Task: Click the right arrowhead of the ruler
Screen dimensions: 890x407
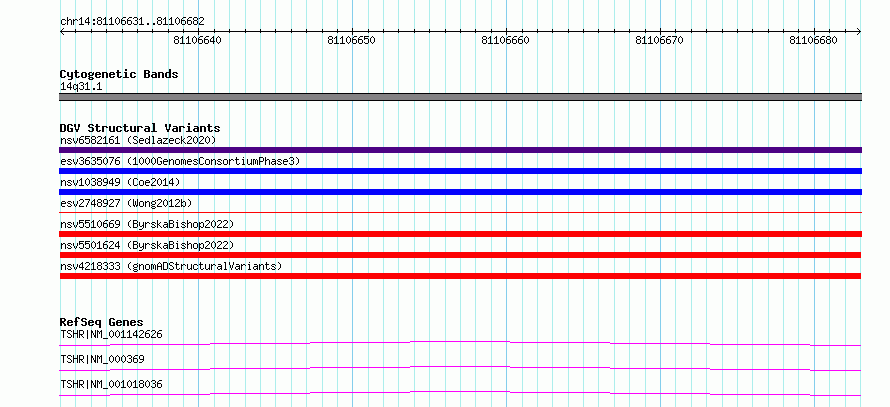Action: [859, 32]
